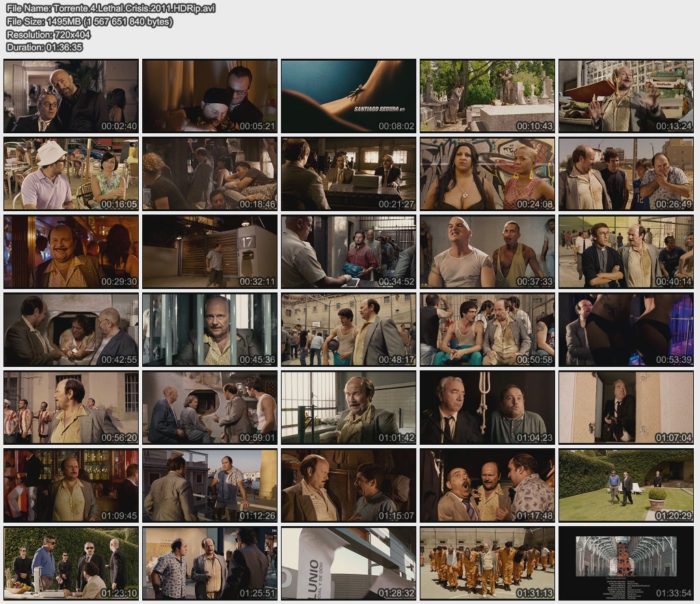Select the thumbnail stamped 00:02:40
700x604 pixels.
click(x=71, y=96)
